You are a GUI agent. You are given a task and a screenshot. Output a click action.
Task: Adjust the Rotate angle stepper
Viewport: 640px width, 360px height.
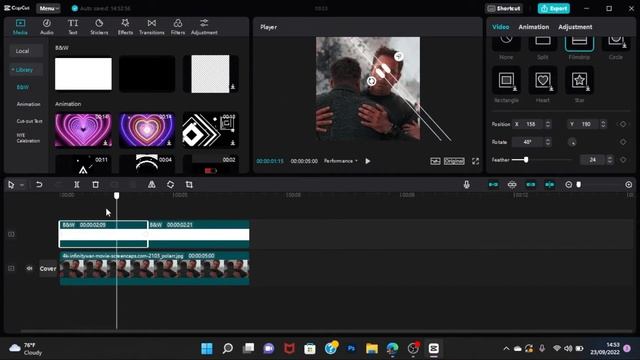pyautogui.click(x=548, y=142)
